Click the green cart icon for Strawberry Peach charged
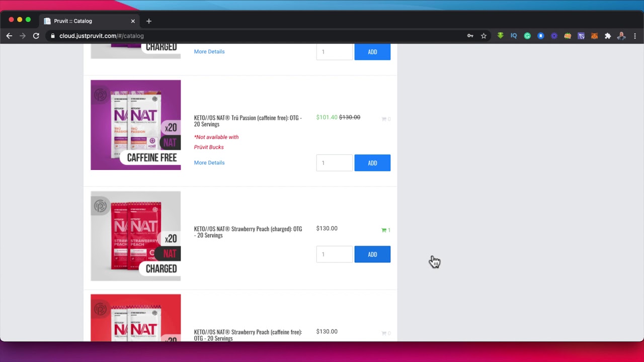644x362 pixels. [x=384, y=230]
